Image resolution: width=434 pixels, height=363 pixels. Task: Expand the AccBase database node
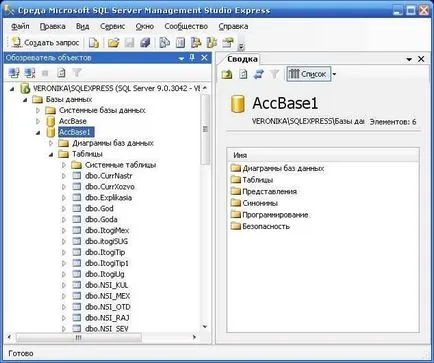(38, 121)
